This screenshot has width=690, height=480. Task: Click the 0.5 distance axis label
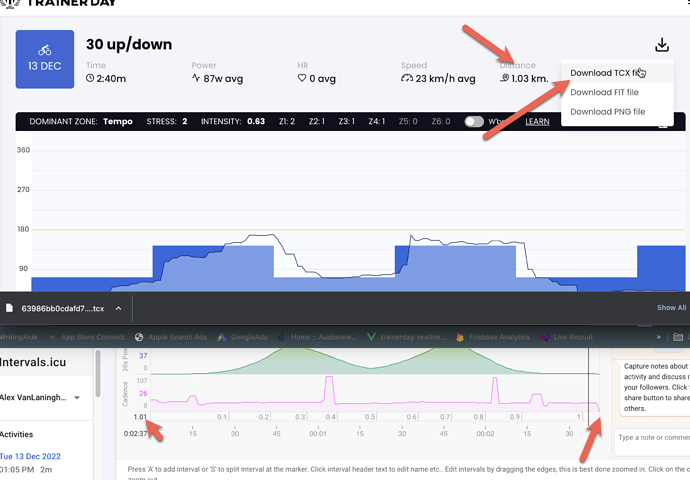(370, 417)
